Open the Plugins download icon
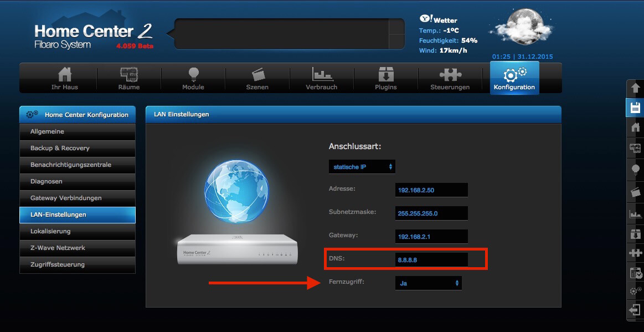Screen dimensions: 644x332 pyautogui.click(x=385, y=78)
